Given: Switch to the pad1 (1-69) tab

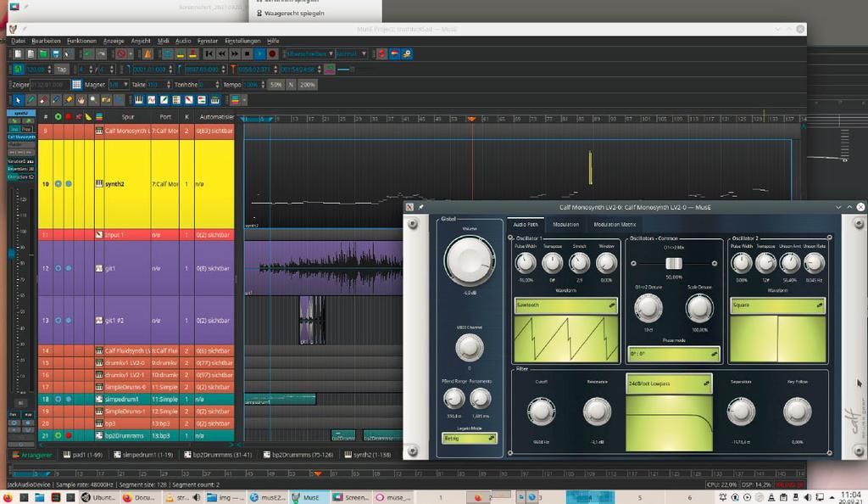Looking at the screenshot, I should tap(83, 455).
